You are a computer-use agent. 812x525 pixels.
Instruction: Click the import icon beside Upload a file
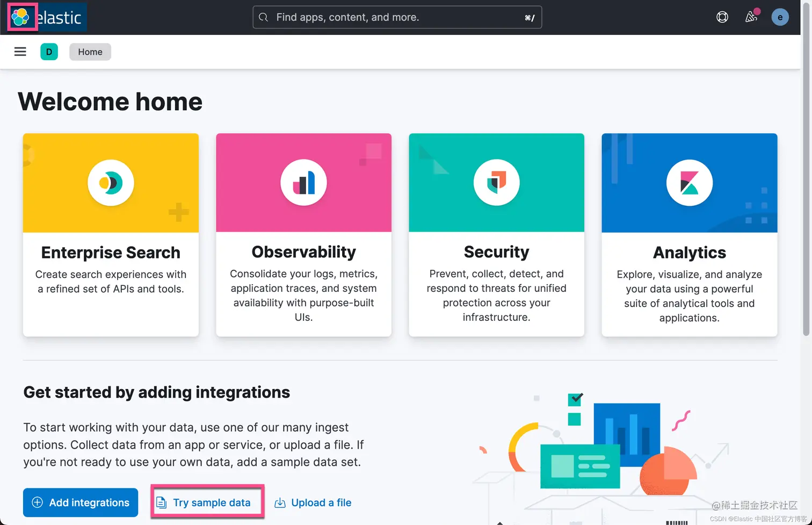280,503
